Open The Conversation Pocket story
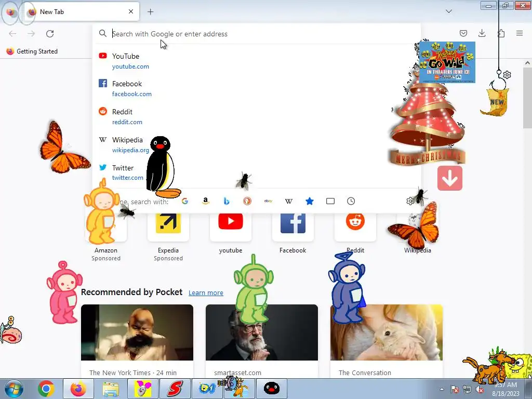 click(387, 341)
